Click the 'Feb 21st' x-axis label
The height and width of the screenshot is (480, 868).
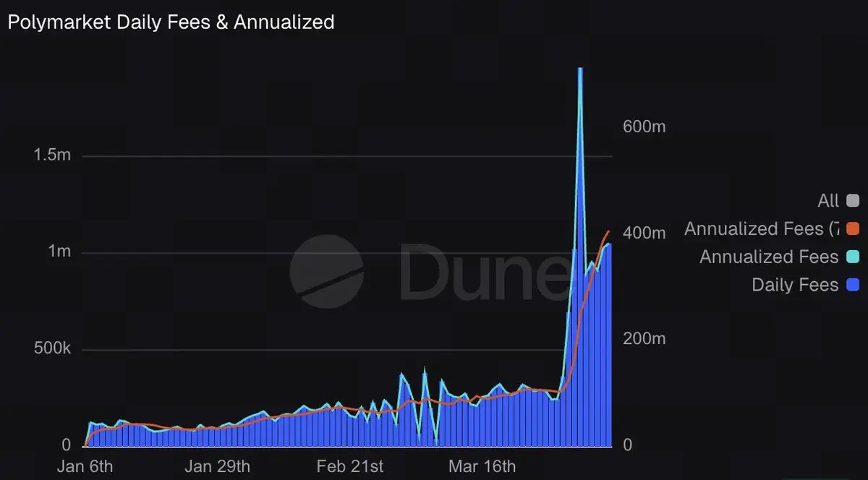tap(350, 466)
